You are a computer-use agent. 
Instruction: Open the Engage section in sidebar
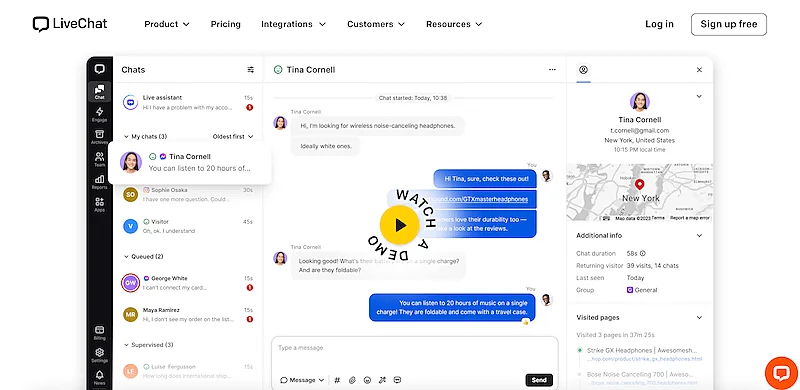click(99, 114)
